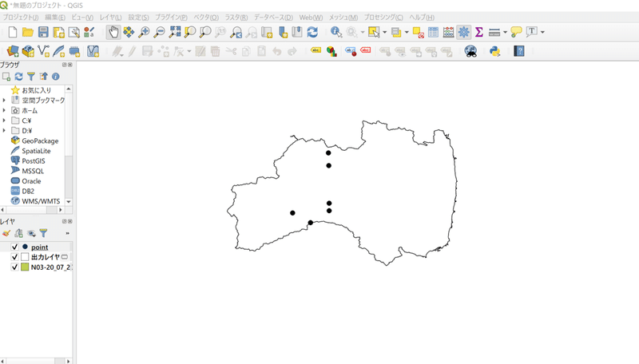Select GeoPackage in browser panel
The width and height of the screenshot is (639, 364).
point(40,140)
